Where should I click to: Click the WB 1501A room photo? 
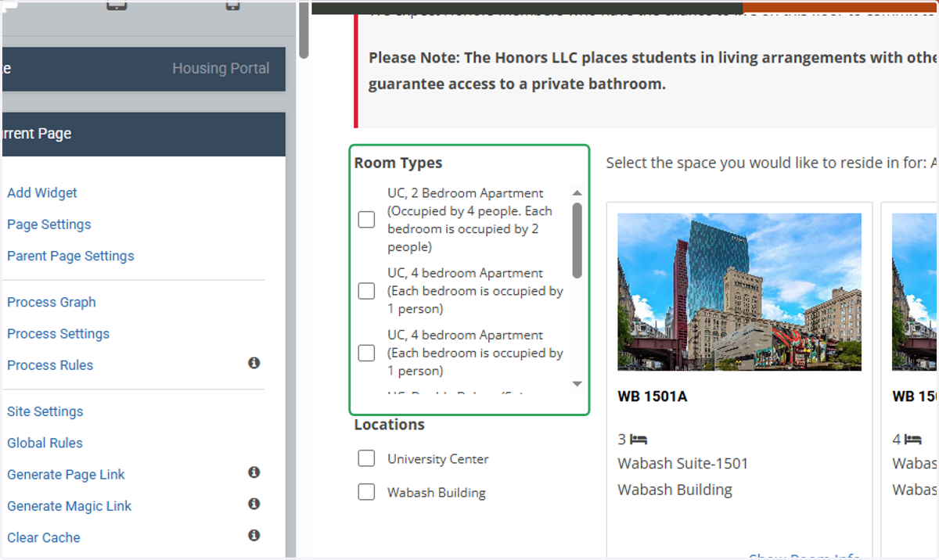(739, 292)
